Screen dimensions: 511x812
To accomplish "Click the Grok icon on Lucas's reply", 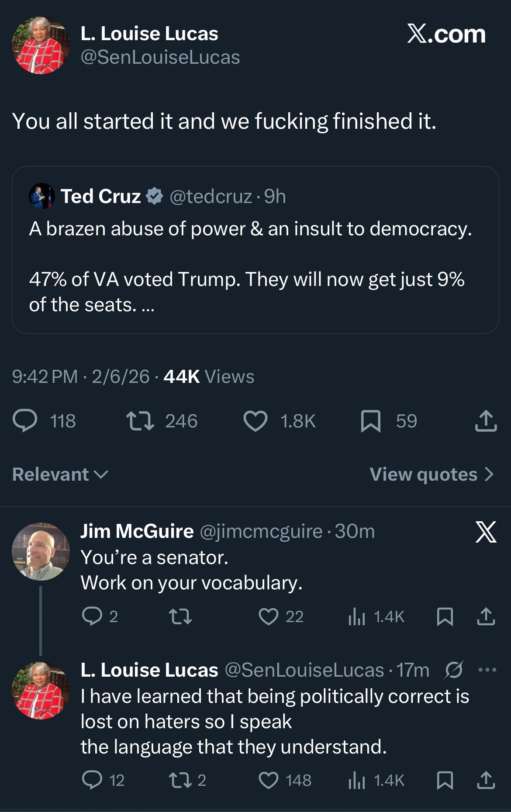I will coord(454,670).
